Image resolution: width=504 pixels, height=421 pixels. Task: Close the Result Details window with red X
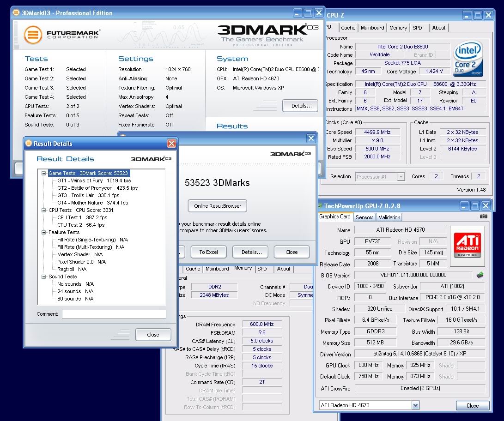(172, 143)
